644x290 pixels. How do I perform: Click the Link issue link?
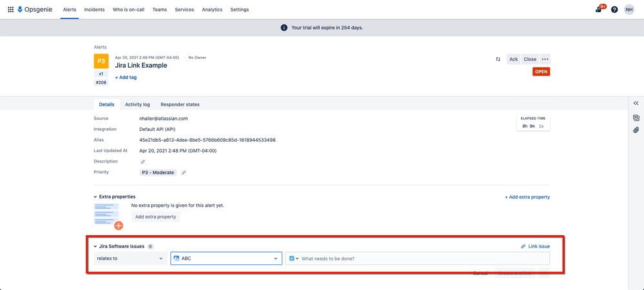coord(539,246)
